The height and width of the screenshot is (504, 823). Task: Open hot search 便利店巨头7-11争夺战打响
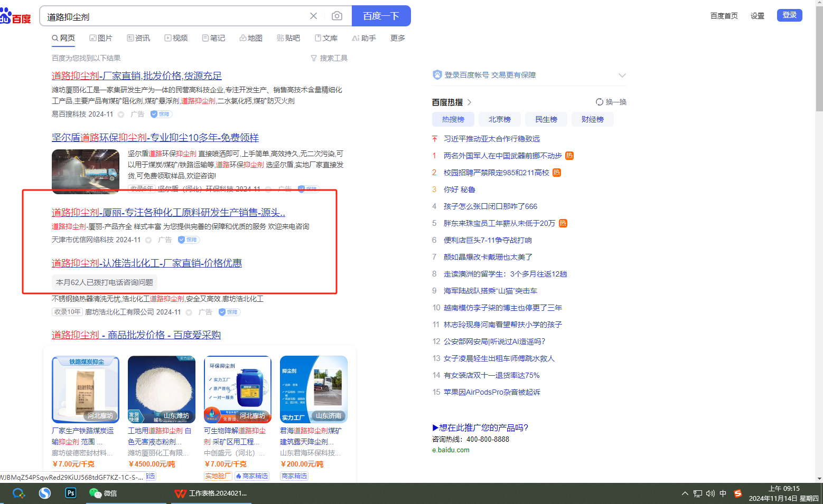488,240
